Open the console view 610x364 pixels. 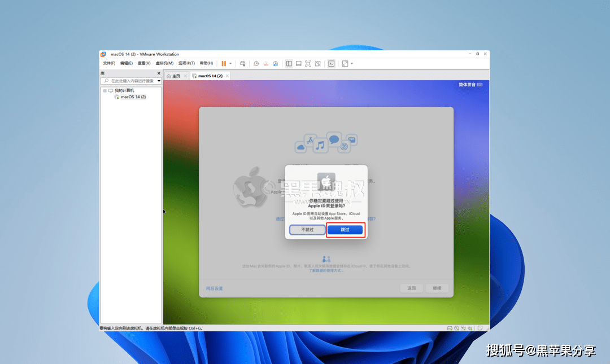point(331,63)
